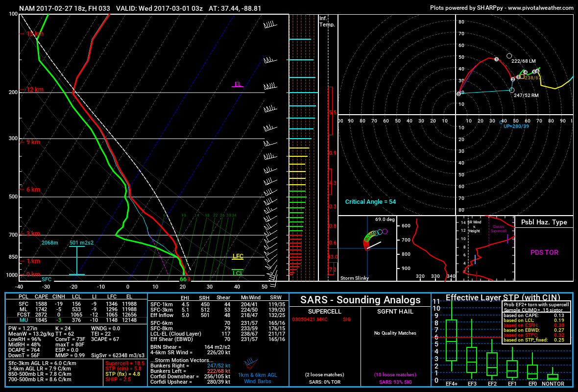
Task: Click the 'UP=280/39' Corfidi label
Action: coord(516,126)
